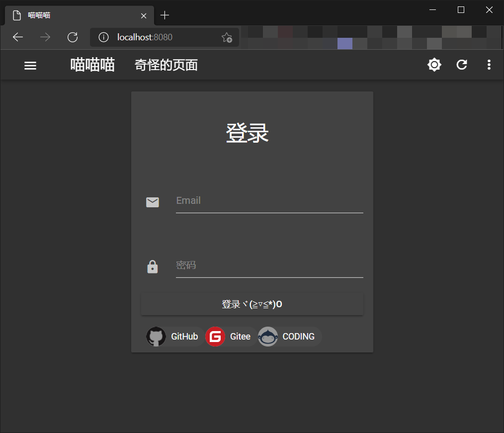Open the 奇怪的页面 menu item

pos(166,65)
